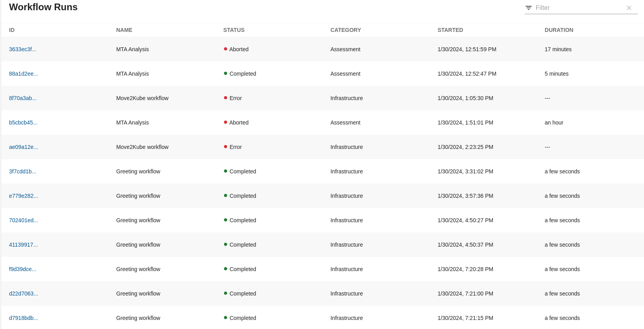Open workflow run 8f70a3ab...
644x329 pixels.
pos(23,98)
